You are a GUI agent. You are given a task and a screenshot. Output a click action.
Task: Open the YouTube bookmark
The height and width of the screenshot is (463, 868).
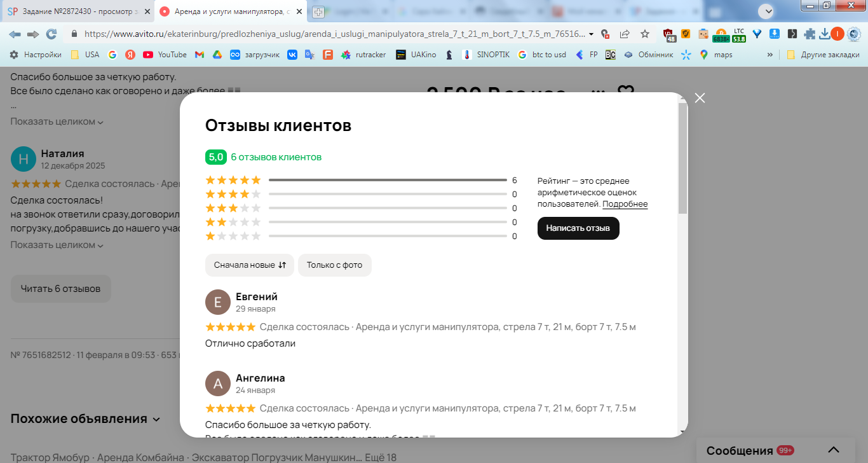point(165,55)
